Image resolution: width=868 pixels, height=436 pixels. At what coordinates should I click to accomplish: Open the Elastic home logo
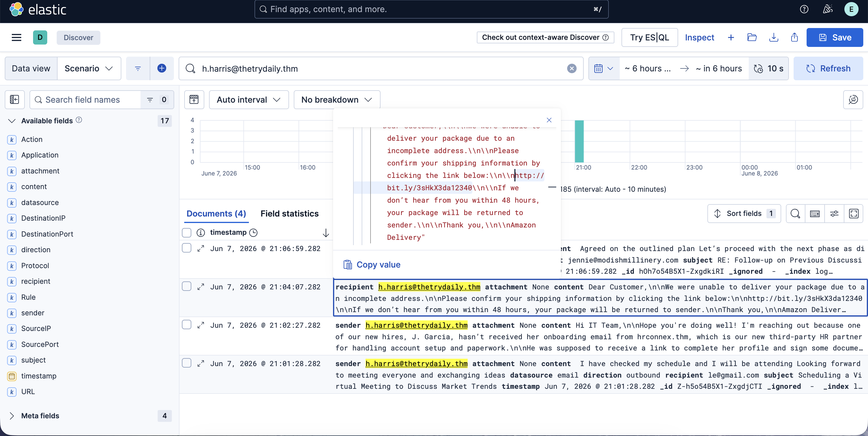pos(37,9)
